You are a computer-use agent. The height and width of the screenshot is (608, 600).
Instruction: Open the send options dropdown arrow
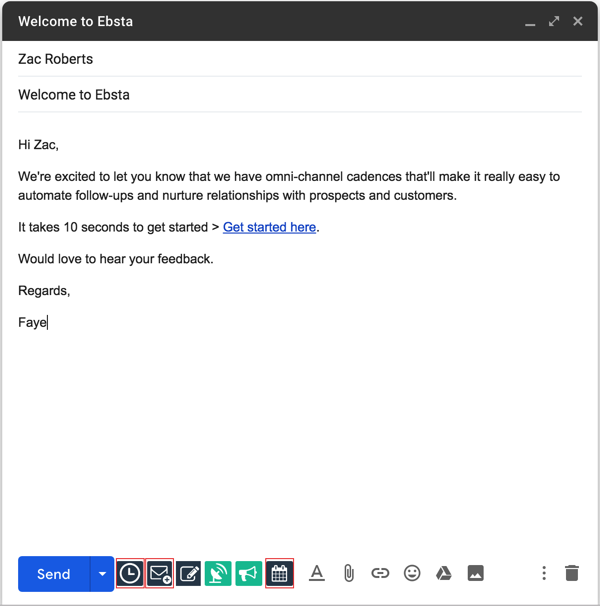click(x=102, y=574)
